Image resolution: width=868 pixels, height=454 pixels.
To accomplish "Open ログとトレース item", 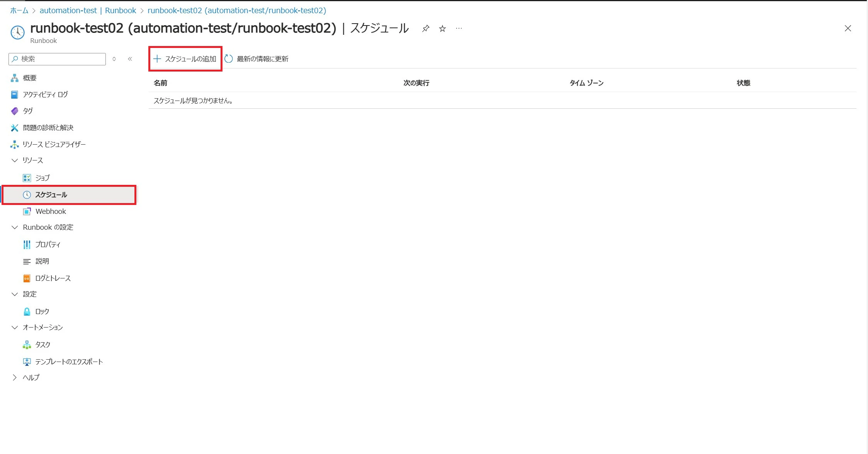I will click(53, 278).
